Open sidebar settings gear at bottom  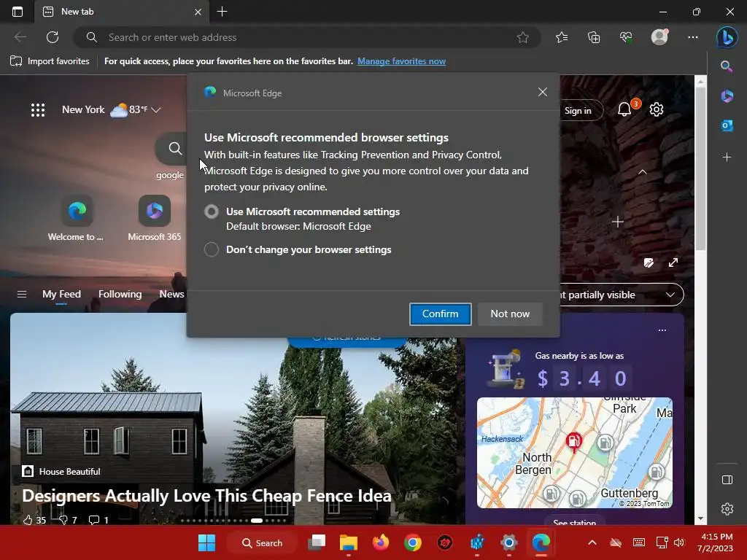pyautogui.click(x=727, y=509)
